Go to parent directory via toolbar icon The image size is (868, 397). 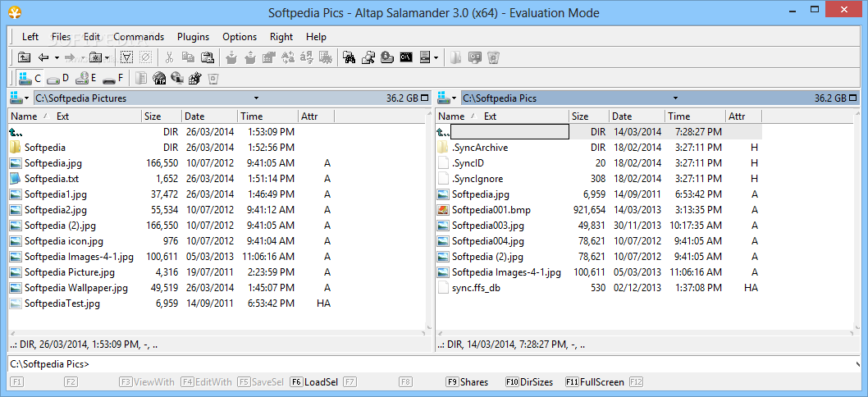coord(24,57)
